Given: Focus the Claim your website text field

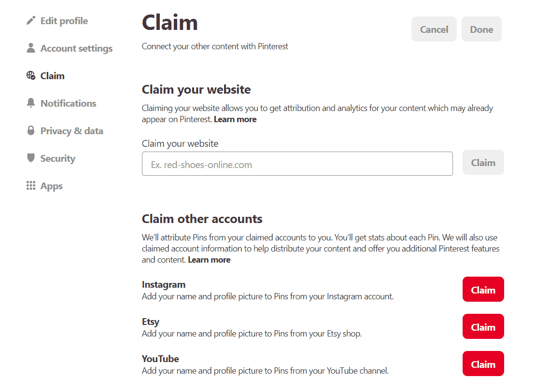Looking at the screenshot, I should pos(297,164).
